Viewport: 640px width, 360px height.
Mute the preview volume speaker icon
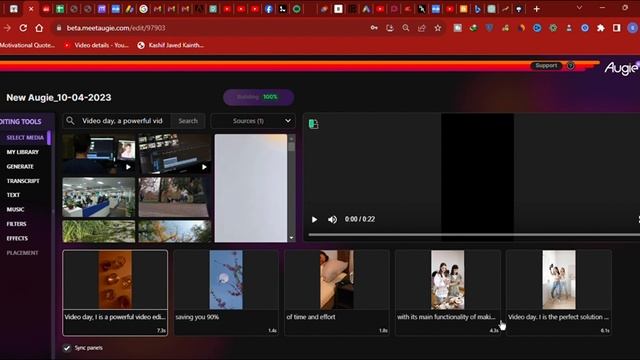tap(332, 220)
